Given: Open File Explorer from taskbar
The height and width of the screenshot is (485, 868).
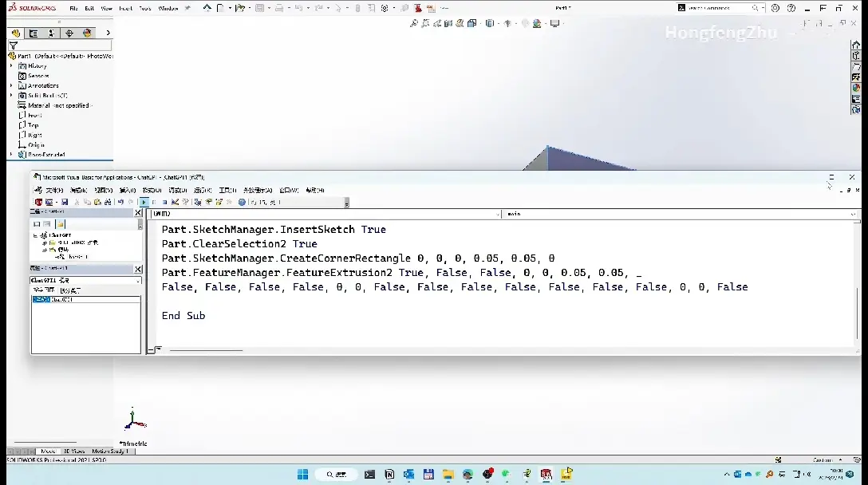Looking at the screenshot, I should click(x=448, y=474).
